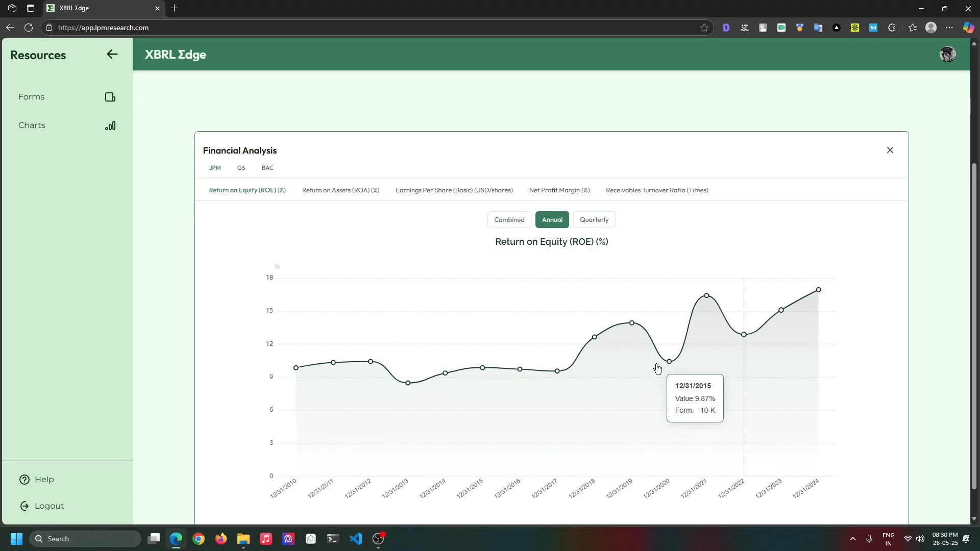The width and height of the screenshot is (980, 551).
Task: Open Microsoft Edge from taskbar
Action: [176, 539]
